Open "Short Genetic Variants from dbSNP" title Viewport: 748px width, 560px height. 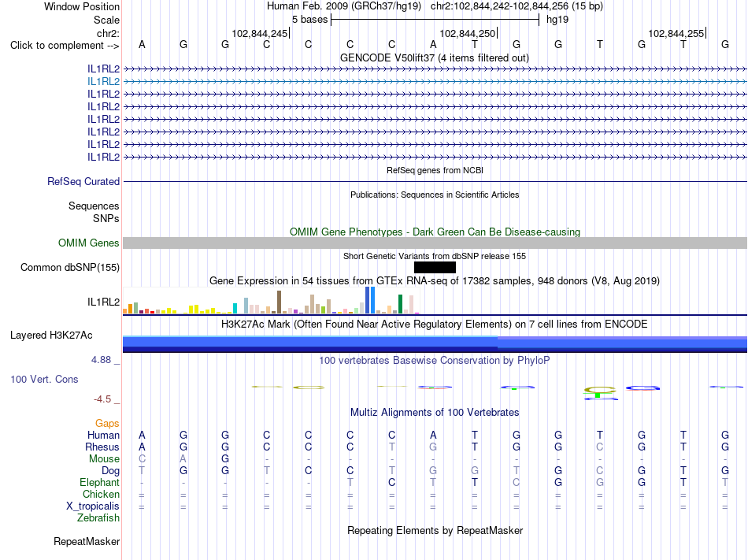[435, 256]
